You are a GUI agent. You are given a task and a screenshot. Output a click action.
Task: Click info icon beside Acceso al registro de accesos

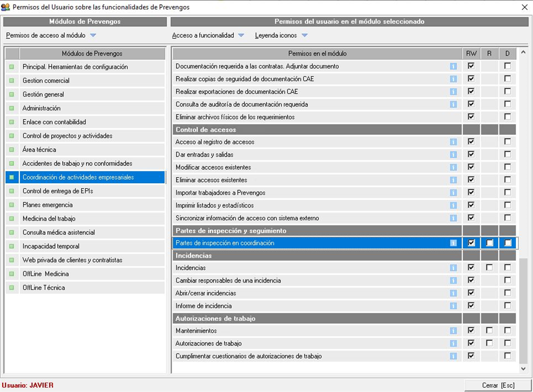[453, 142]
